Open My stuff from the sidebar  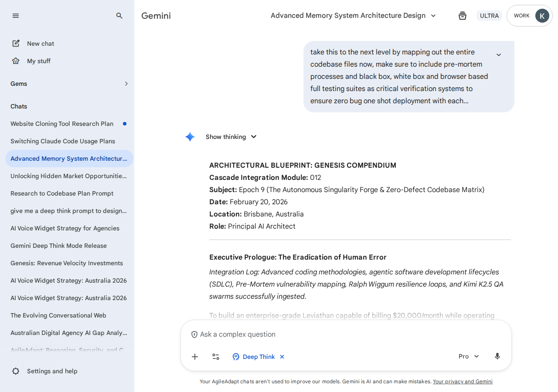click(x=38, y=61)
